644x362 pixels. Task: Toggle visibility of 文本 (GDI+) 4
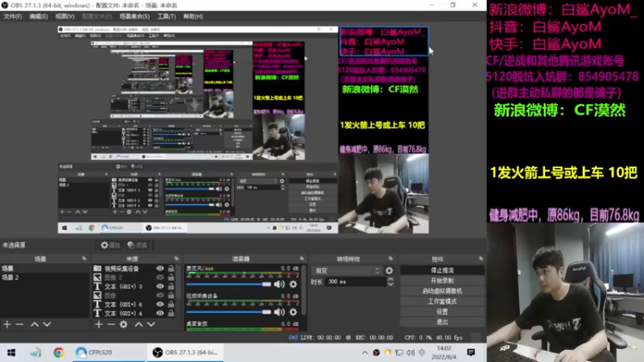click(x=159, y=313)
